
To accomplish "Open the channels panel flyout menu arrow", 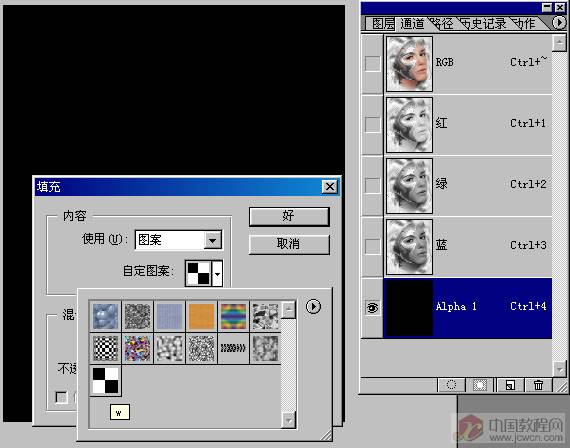I will [559, 23].
